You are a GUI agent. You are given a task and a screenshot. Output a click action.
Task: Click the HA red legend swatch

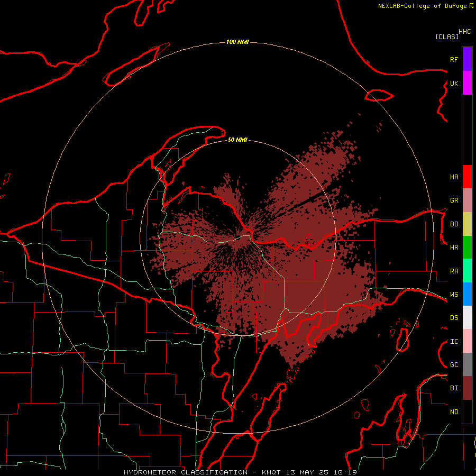[x=467, y=177]
